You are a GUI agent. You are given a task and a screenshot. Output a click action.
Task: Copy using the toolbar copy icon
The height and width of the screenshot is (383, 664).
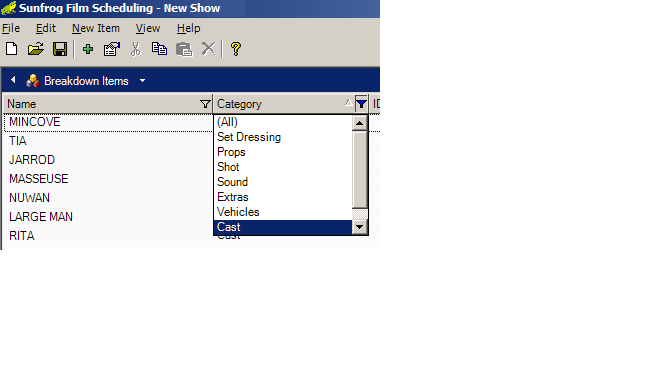click(x=159, y=49)
